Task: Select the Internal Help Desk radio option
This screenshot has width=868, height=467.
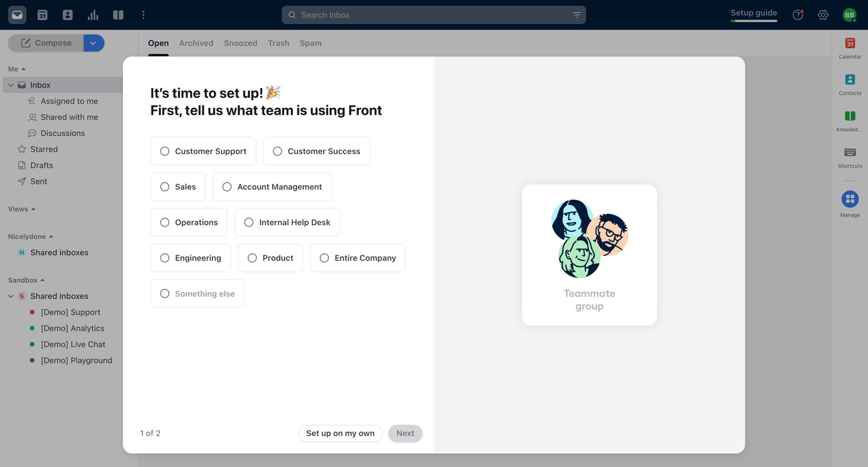Action: coord(287,223)
